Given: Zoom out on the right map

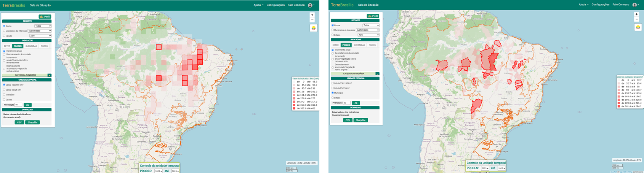Looking at the screenshot, I should click(x=636, y=19).
